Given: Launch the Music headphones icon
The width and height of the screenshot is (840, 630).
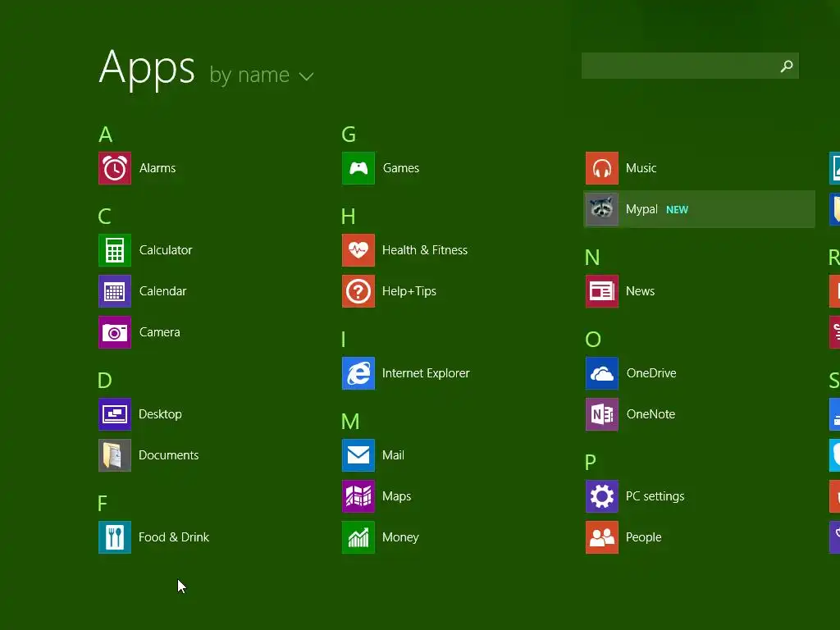Looking at the screenshot, I should 602,168.
